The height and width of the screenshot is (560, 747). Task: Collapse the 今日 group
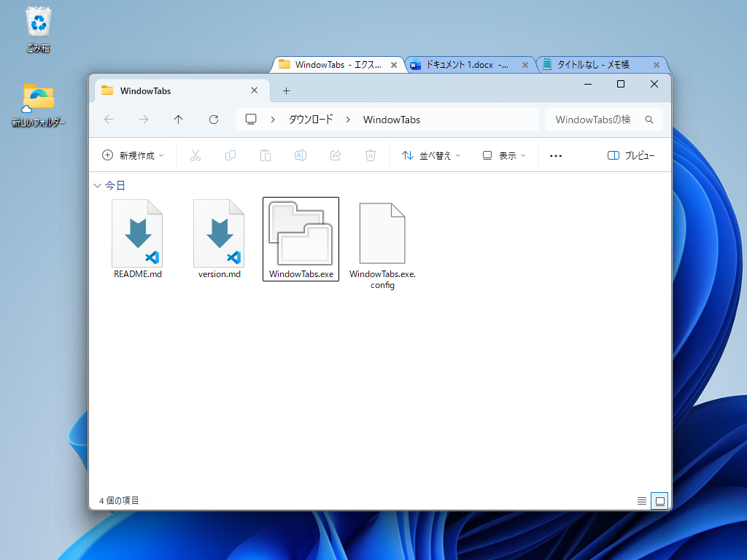click(97, 185)
